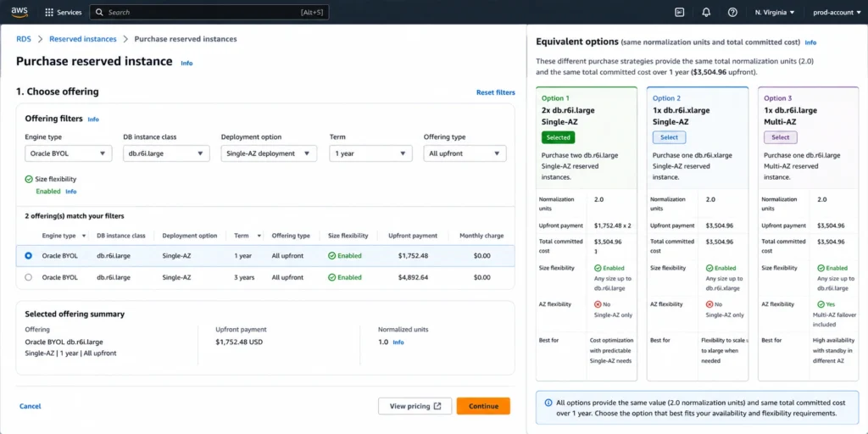Open the N. Virginia region selector
The height and width of the screenshot is (434, 868).
click(775, 12)
